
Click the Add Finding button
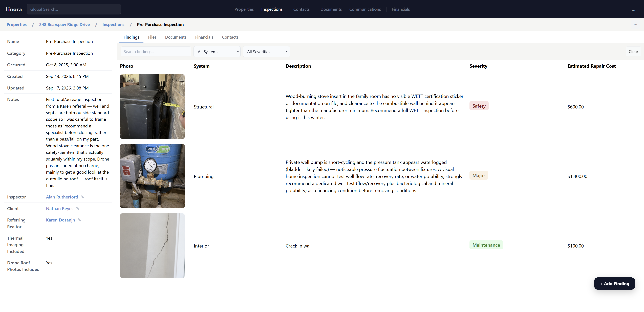coord(614,283)
